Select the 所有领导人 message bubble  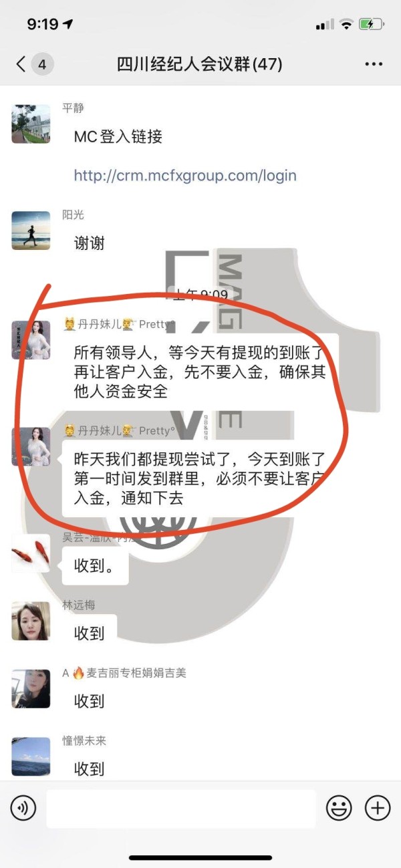pos(200,371)
